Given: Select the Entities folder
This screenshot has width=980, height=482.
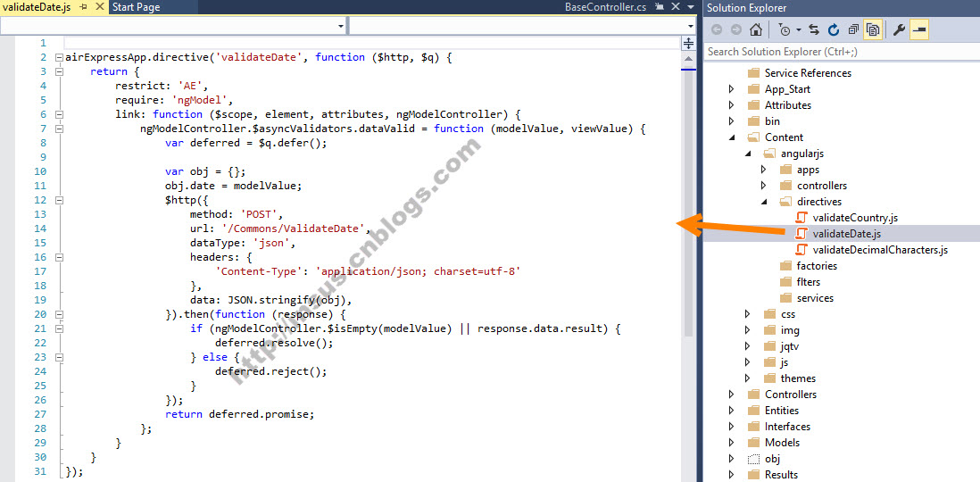Looking at the screenshot, I should (x=780, y=411).
